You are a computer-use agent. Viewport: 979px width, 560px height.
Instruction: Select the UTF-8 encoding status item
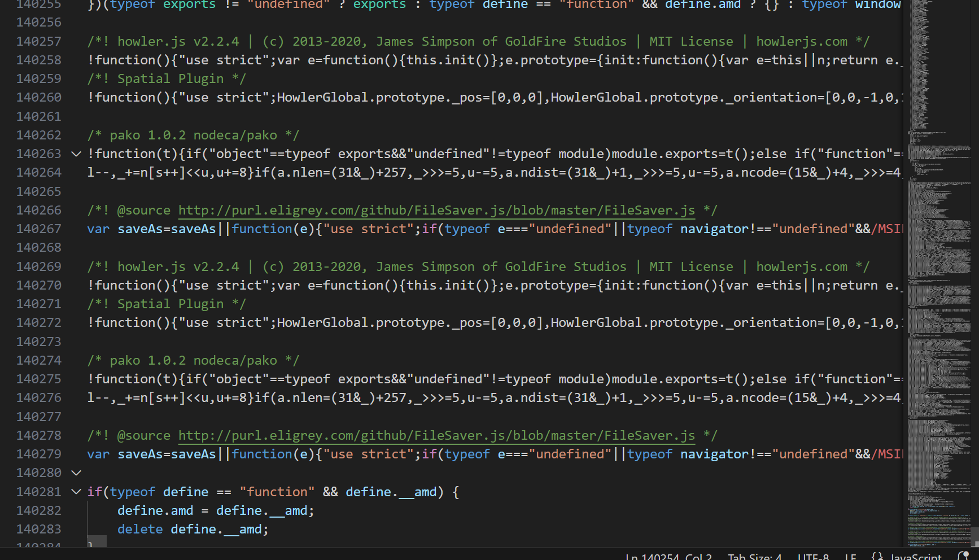(x=813, y=557)
